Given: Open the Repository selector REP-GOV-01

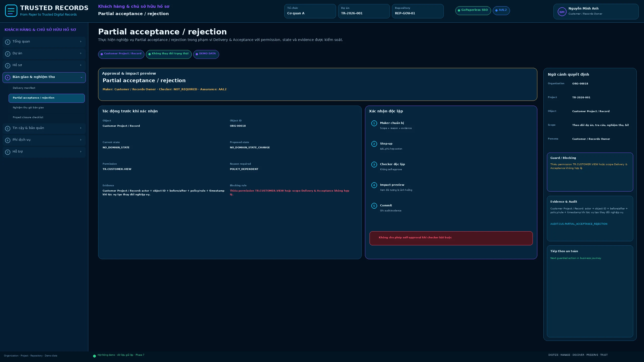Looking at the screenshot, I should pos(418,11).
